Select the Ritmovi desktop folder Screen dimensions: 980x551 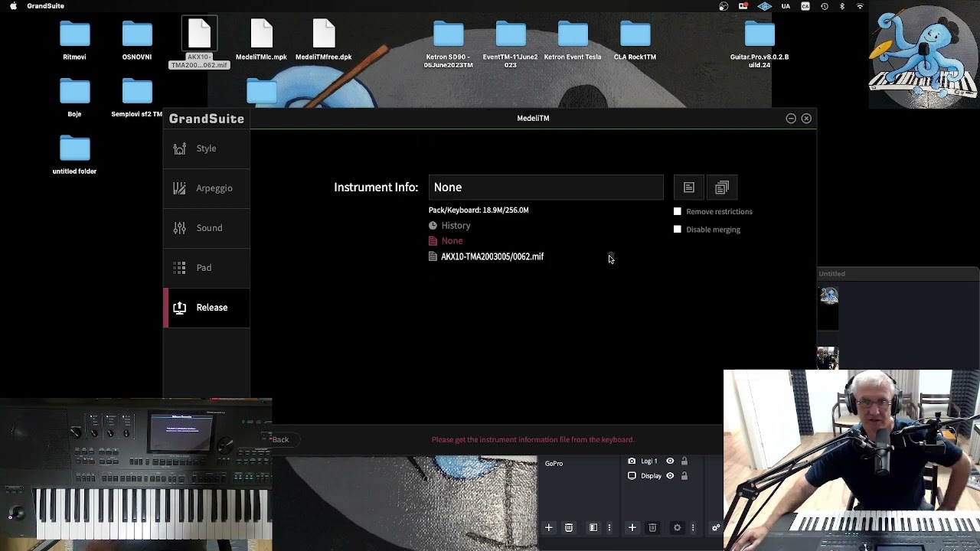[74, 40]
